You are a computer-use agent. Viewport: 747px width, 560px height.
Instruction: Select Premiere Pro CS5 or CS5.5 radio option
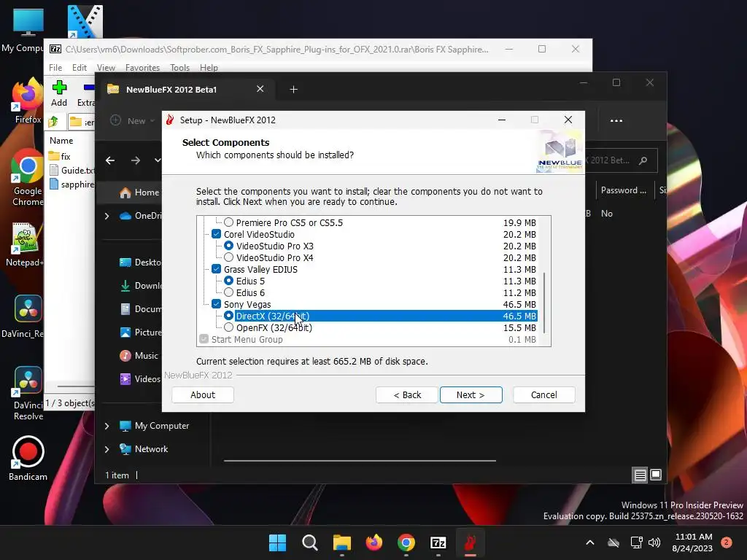point(228,222)
